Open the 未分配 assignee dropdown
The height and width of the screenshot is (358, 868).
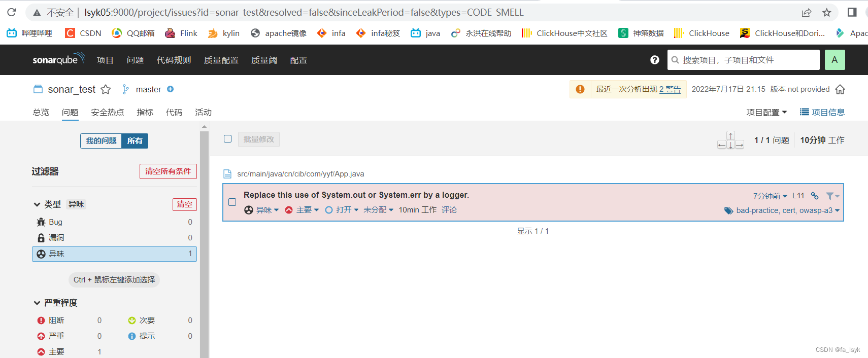[x=379, y=210]
